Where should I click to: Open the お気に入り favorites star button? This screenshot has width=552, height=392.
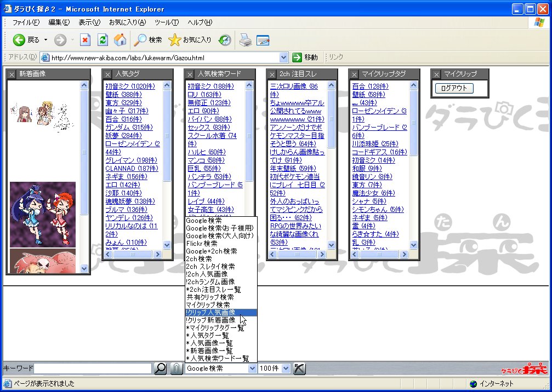click(x=190, y=40)
